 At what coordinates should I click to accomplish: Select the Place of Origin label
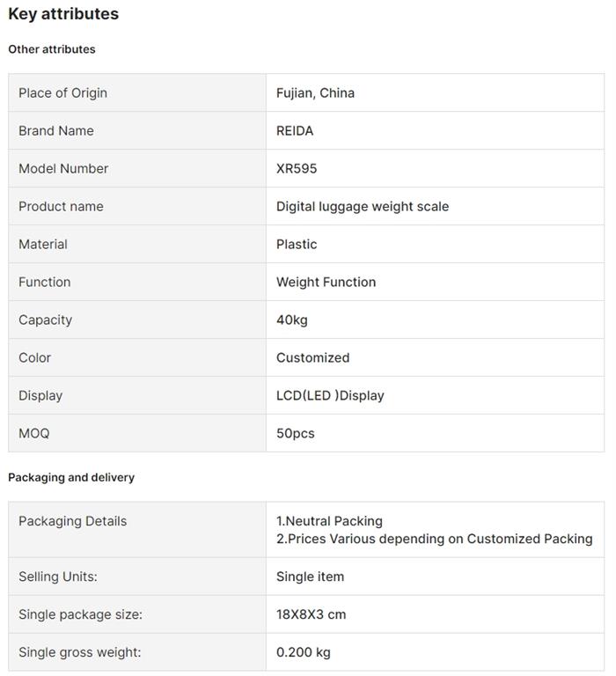point(62,92)
